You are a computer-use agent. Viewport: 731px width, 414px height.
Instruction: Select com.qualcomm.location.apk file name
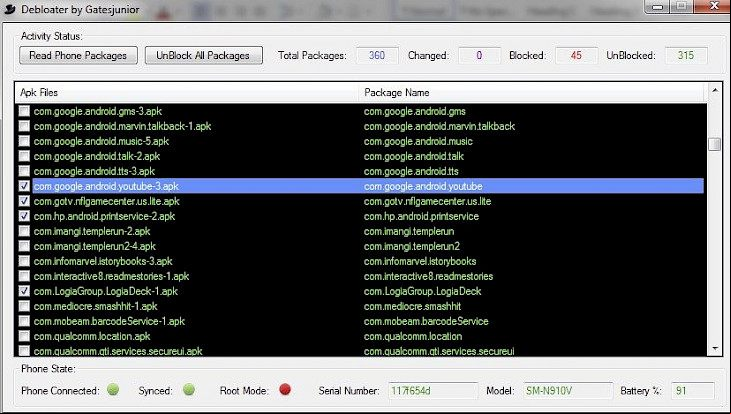click(x=92, y=336)
